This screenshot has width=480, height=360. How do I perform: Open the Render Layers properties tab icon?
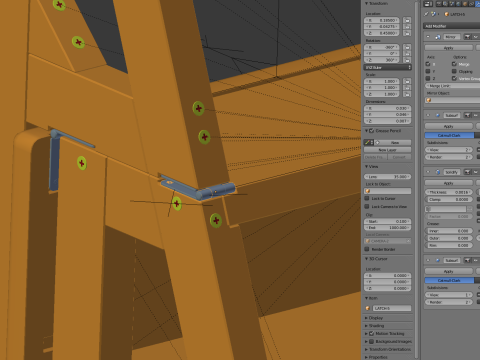tap(446, 4)
